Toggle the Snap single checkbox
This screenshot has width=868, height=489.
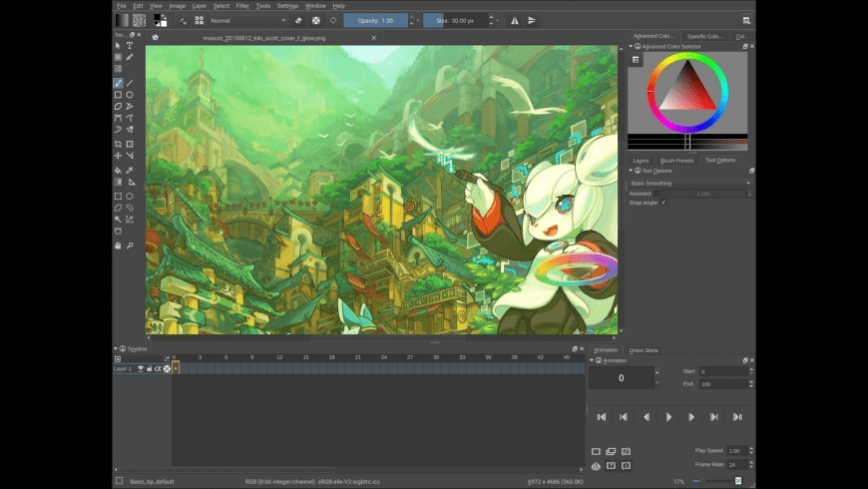click(x=663, y=203)
